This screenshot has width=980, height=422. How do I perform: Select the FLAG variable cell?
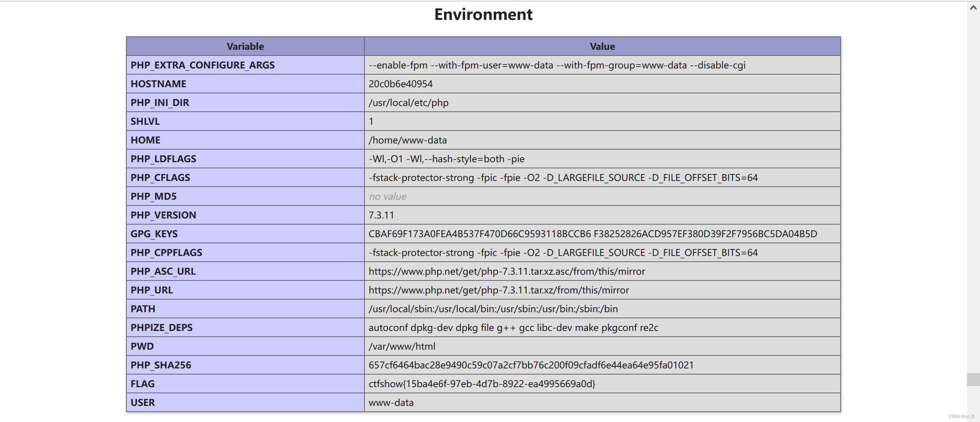click(245, 384)
